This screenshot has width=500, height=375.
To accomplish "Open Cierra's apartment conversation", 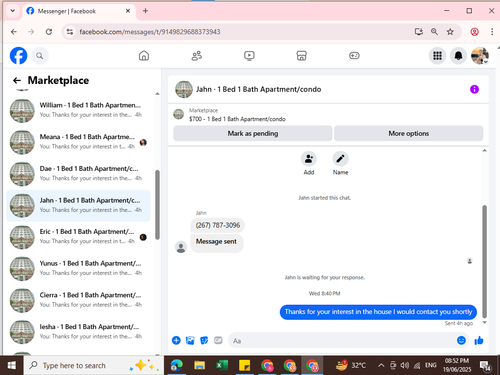I will pyautogui.click(x=78, y=300).
